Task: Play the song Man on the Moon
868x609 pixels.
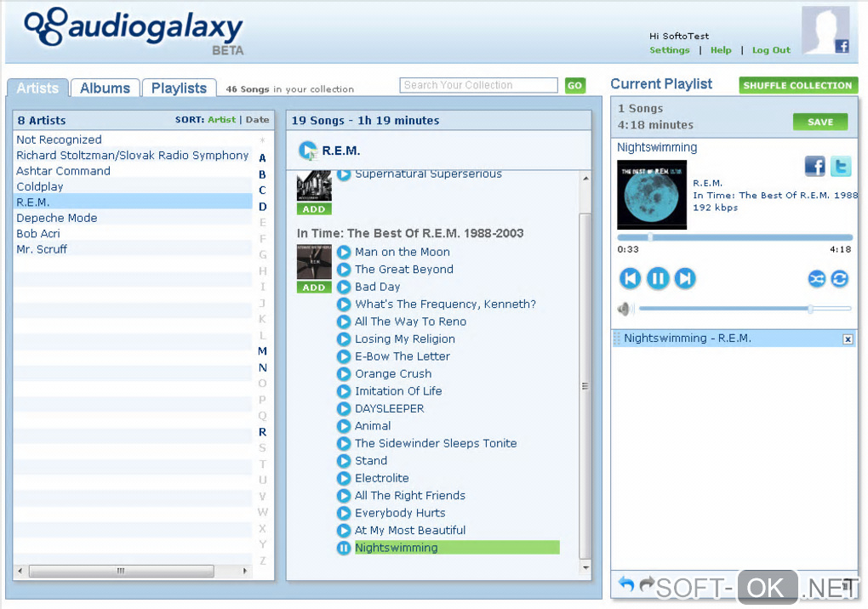Action: pyautogui.click(x=344, y=253)
